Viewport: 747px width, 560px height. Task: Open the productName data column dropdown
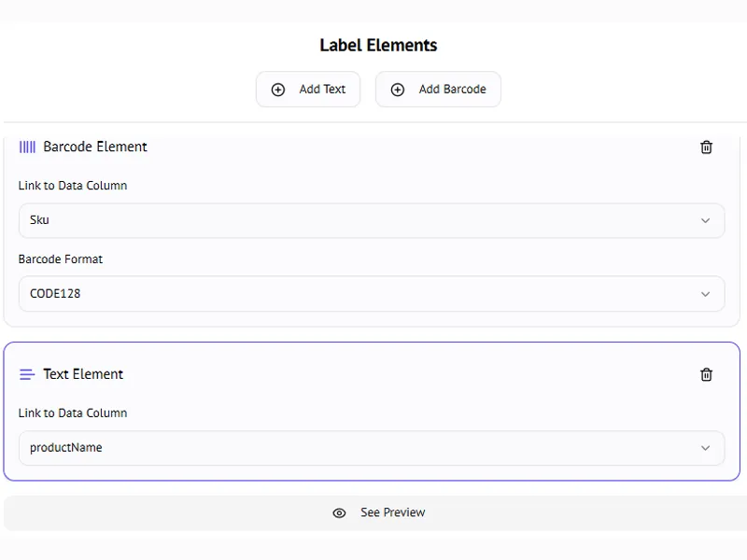pyautogui.click(x=372, y=448)
